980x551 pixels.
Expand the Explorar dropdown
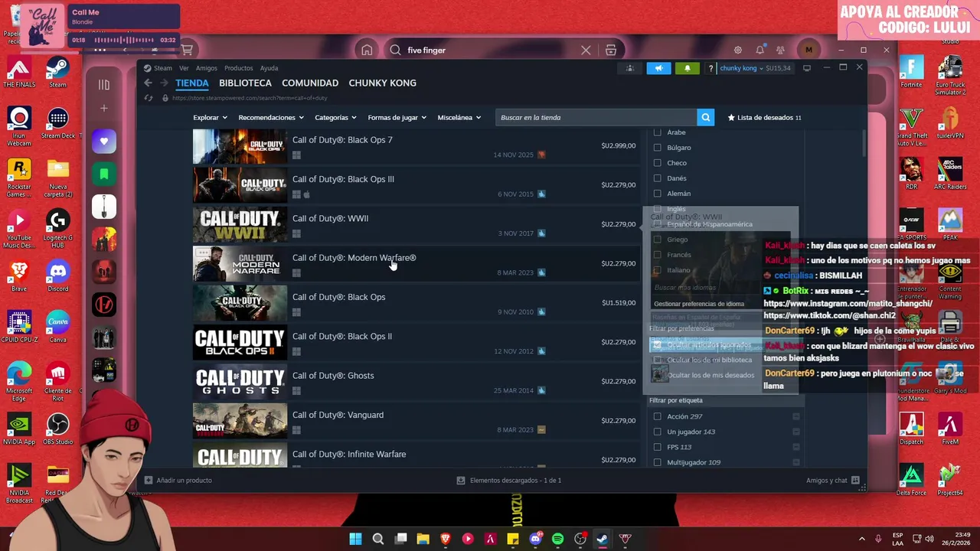210,118
